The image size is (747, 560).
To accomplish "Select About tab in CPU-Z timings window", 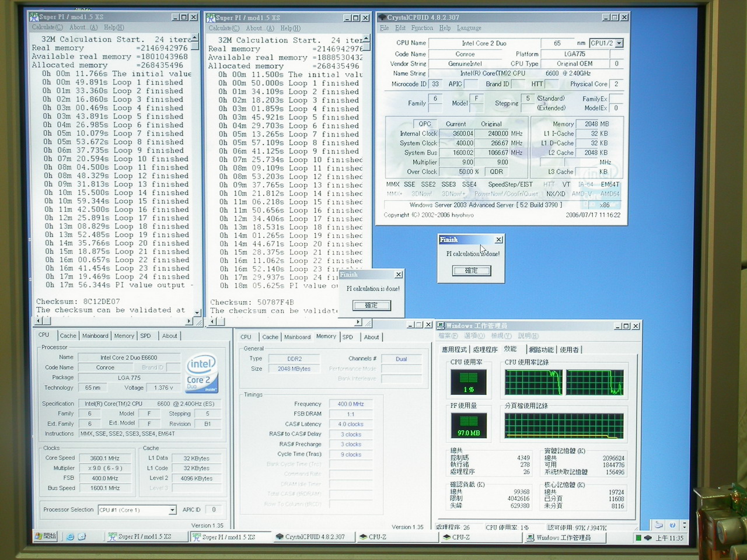I will pos(371,337).
